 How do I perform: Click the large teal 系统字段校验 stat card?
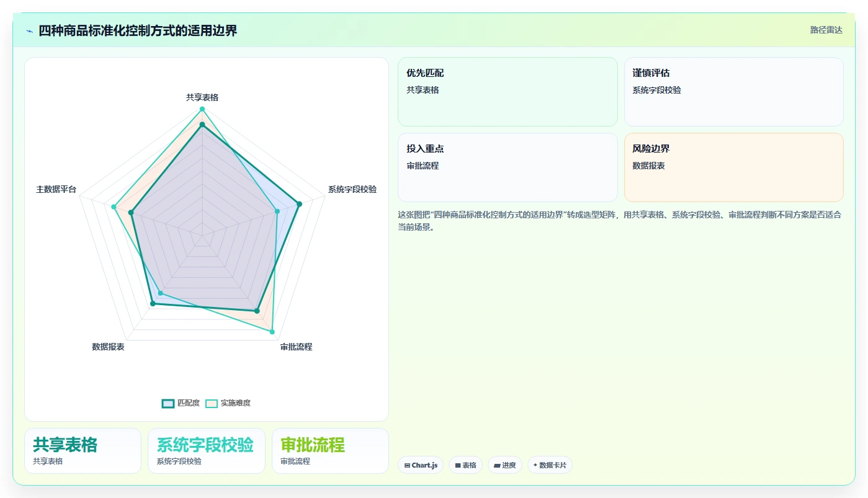coord(206,451)
